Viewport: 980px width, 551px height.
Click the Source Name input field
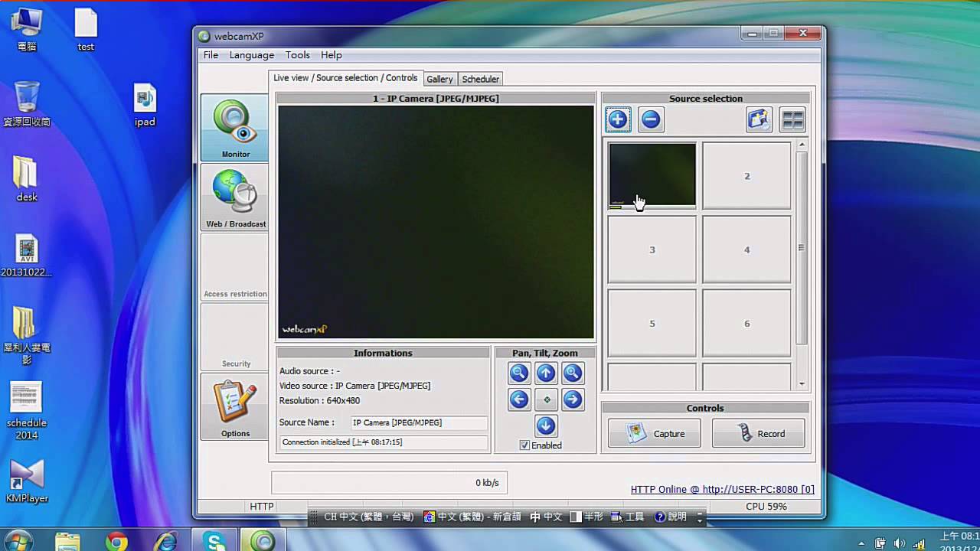419,422
